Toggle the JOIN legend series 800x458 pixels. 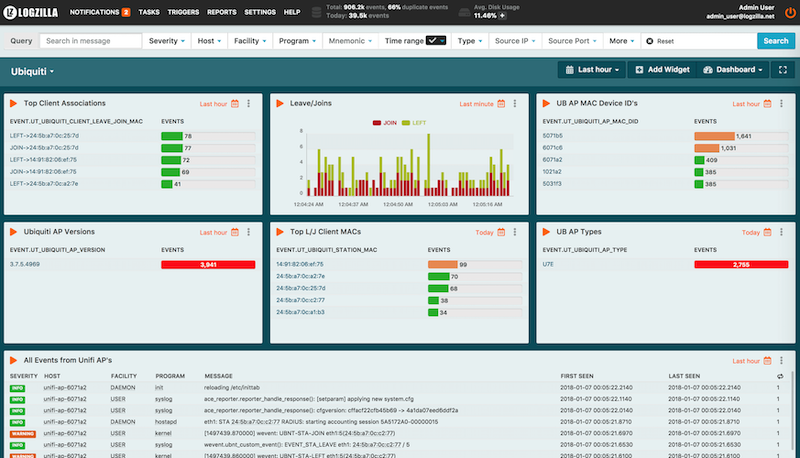coord(385,123)
